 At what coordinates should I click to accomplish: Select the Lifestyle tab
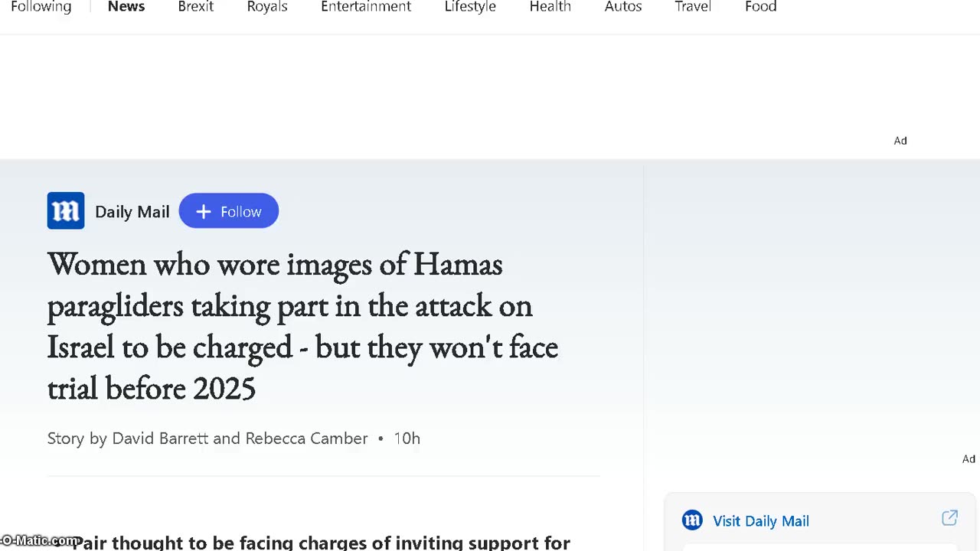click(470, 7)
